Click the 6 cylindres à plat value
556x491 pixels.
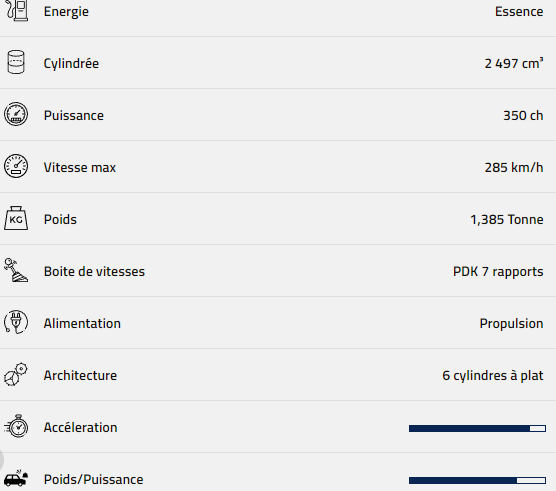click(493, 376)
